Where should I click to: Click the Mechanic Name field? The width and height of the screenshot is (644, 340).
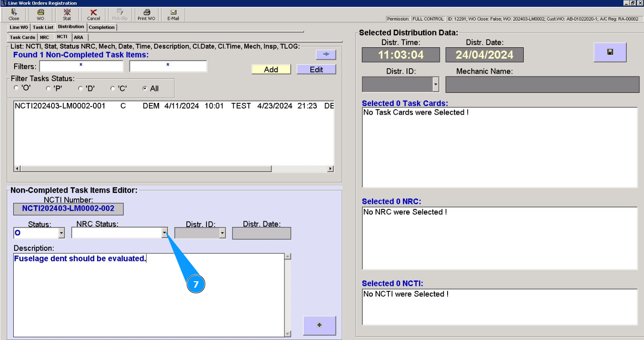click(x=542, y=85)
